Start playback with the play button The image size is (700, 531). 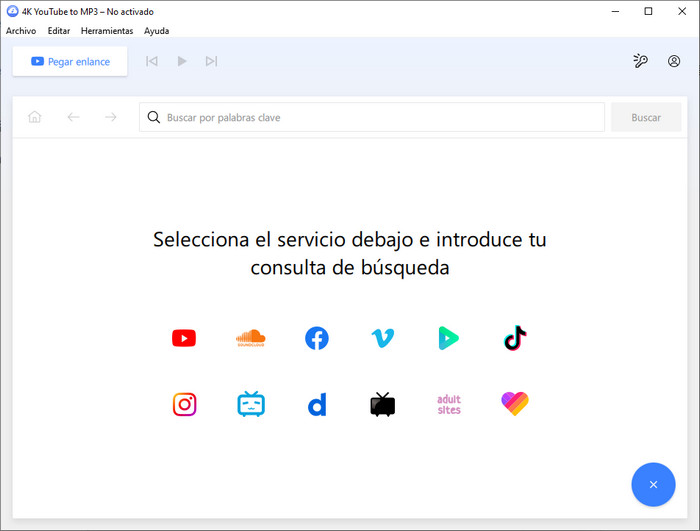tap(182, 61)
